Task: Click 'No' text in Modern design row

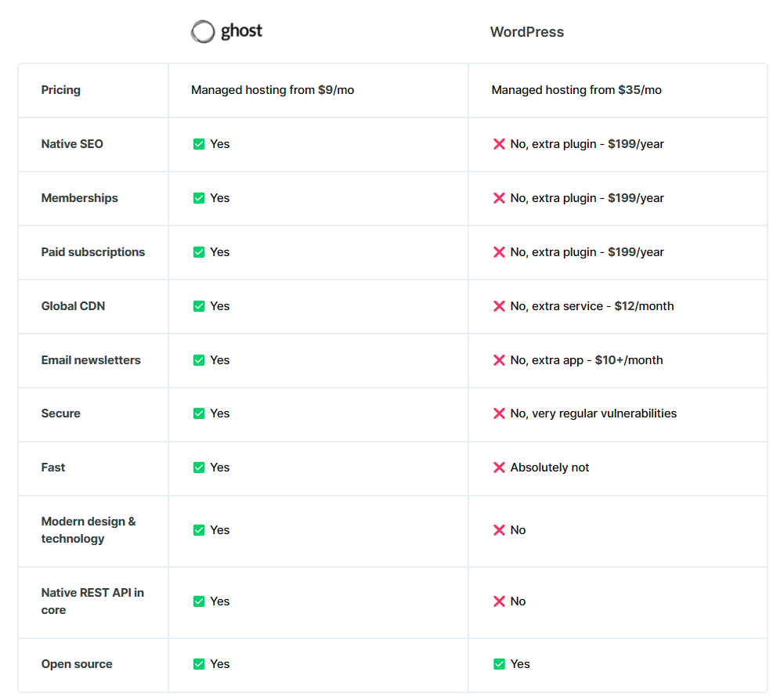Action: coord(518,530)
